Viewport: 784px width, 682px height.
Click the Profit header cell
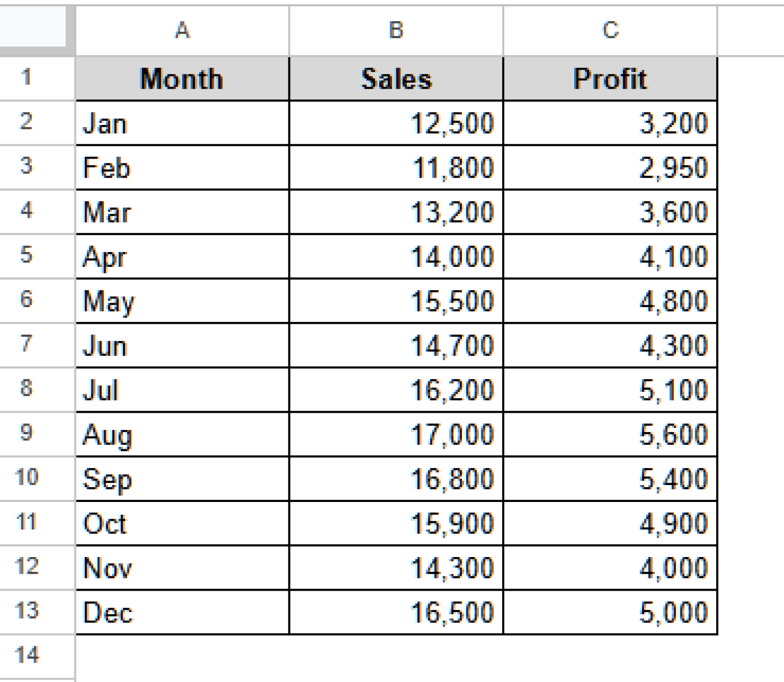tap(611, 78)
